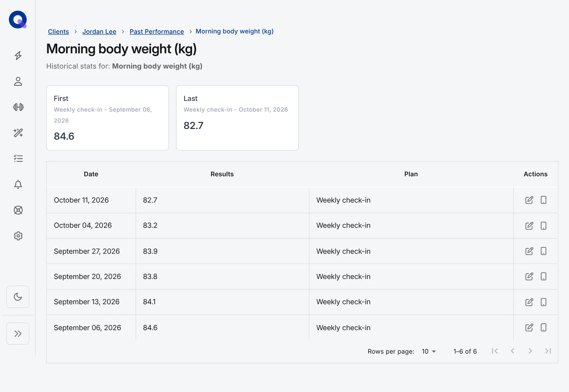Open the Past Performance breadcrumb link
Viewport: 569px width, 392px height.
pos(157,32)
